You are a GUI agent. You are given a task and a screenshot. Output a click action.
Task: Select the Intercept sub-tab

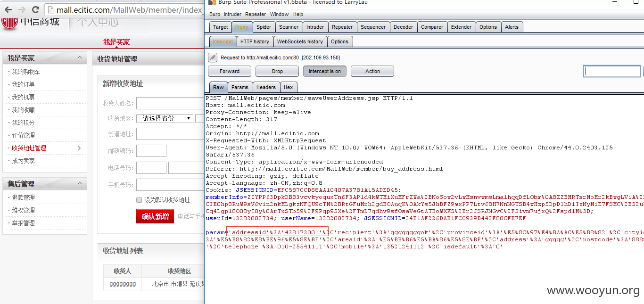[x=223, y=41]
